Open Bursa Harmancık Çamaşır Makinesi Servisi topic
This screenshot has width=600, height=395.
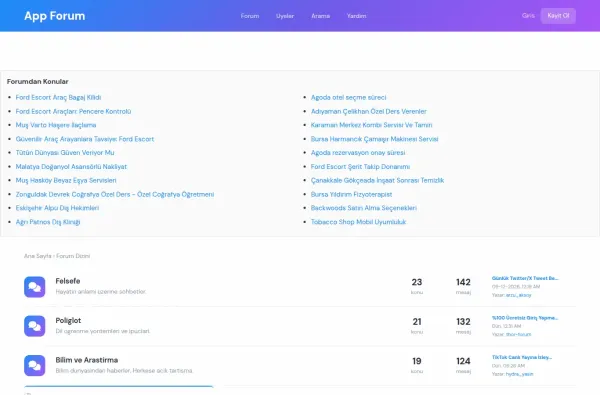click(374, 139)
